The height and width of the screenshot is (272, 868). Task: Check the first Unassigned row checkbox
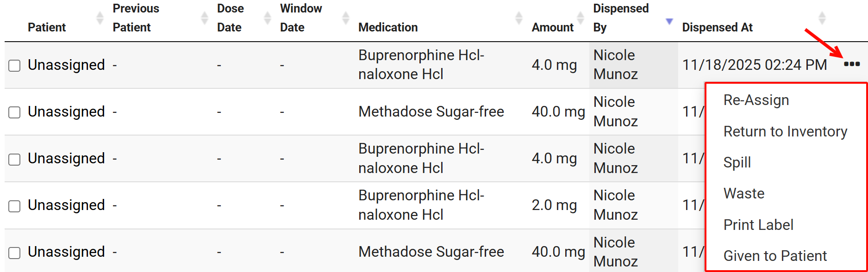15,66
